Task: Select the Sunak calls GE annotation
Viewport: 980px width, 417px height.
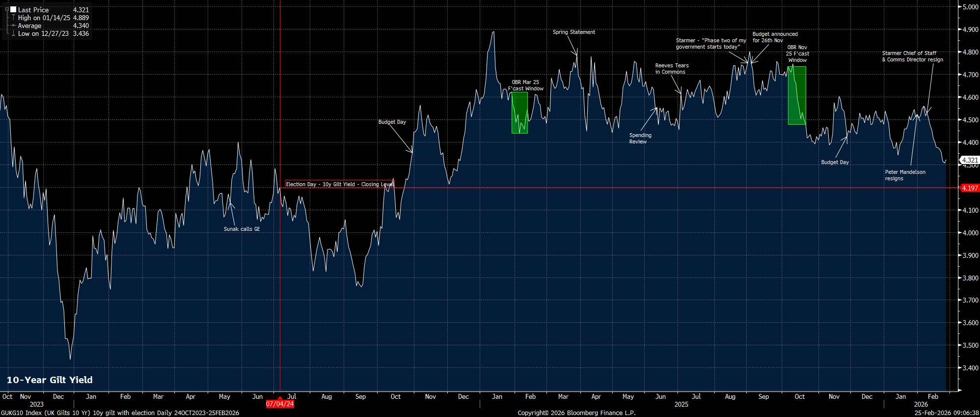Action: (x=242, y=229)
